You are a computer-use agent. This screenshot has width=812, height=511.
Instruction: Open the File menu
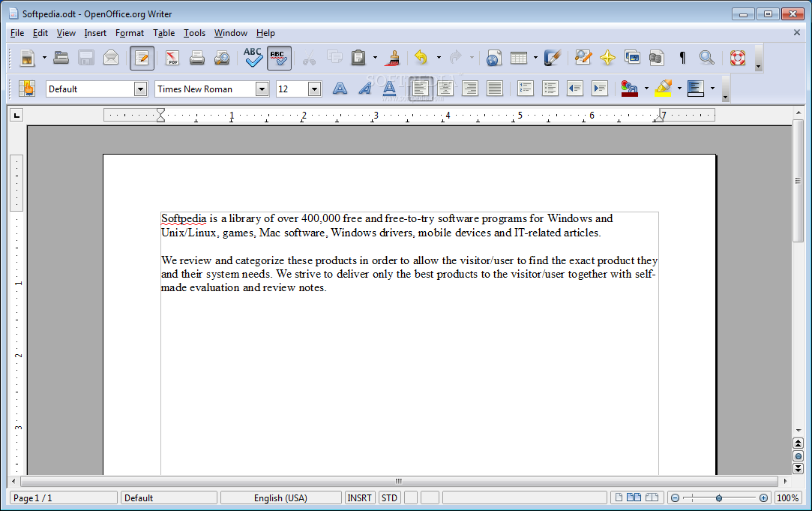click(x=17, y=33)
